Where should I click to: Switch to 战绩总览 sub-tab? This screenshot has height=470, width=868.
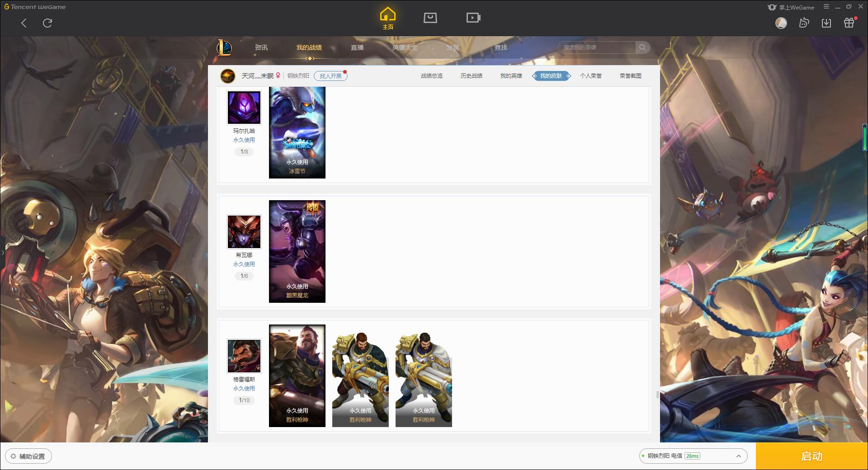pyautogui.click(x=432, y=76)
